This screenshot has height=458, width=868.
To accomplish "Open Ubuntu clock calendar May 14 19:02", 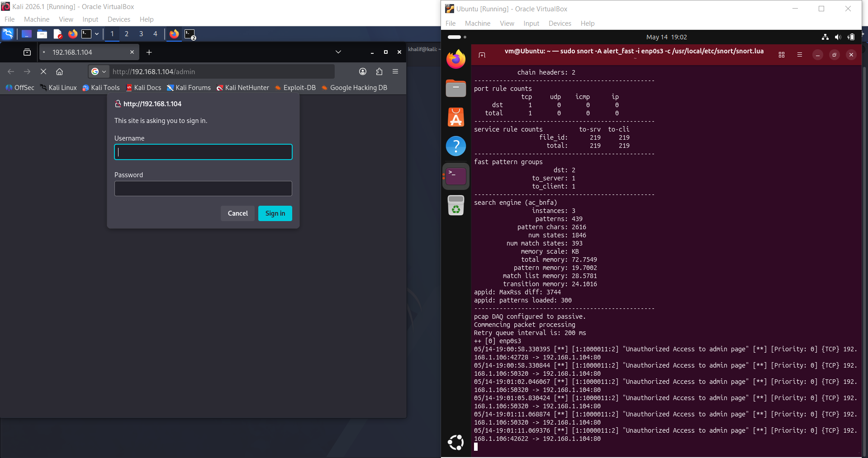I will pyautogui.click(x=667, y=37).
